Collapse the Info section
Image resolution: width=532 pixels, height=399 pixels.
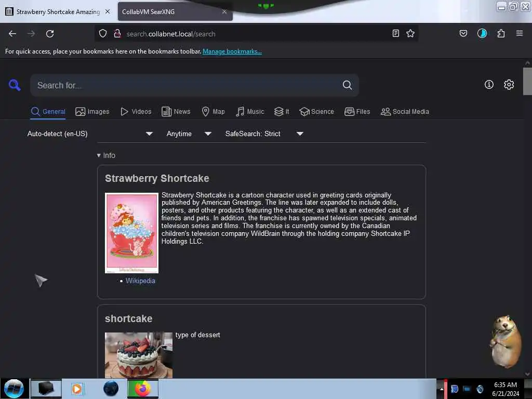point(106,155)
